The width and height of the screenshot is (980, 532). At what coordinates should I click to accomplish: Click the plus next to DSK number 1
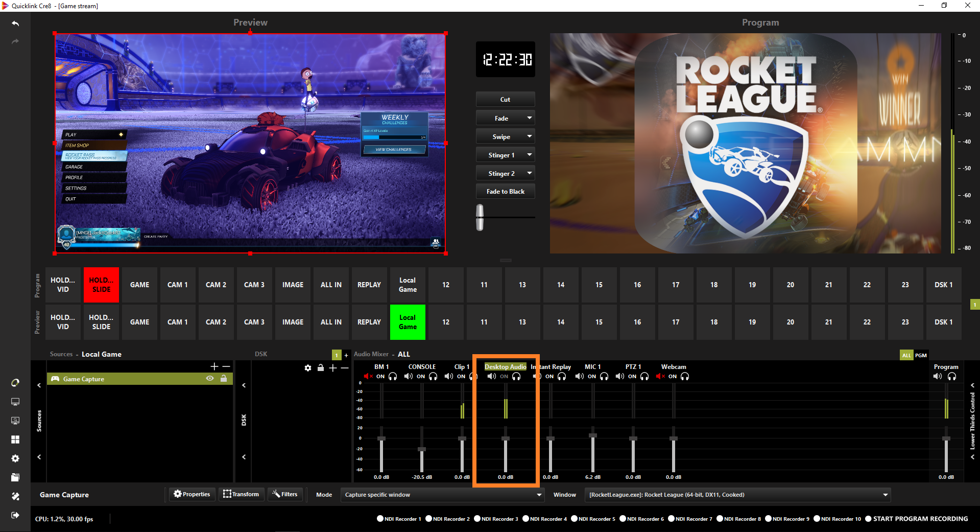(346, 355)
